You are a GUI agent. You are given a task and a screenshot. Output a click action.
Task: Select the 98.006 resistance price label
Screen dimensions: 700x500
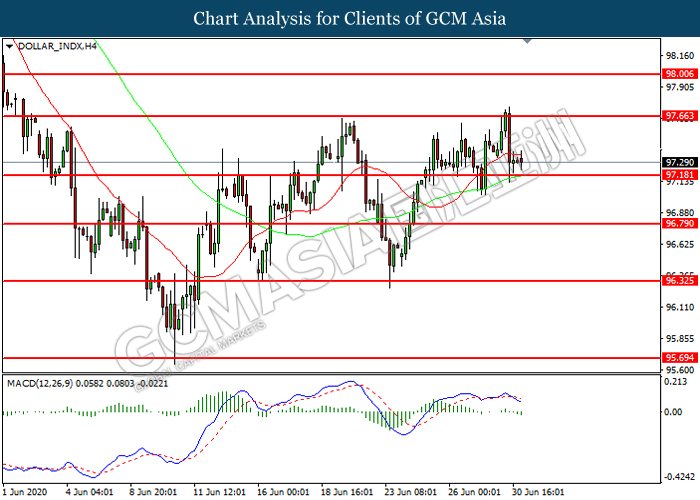coord(679,74)
